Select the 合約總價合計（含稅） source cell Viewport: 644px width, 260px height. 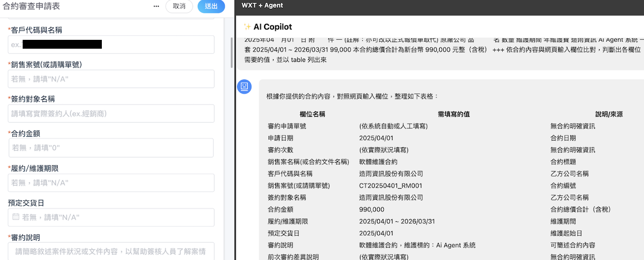coord(581,210)
